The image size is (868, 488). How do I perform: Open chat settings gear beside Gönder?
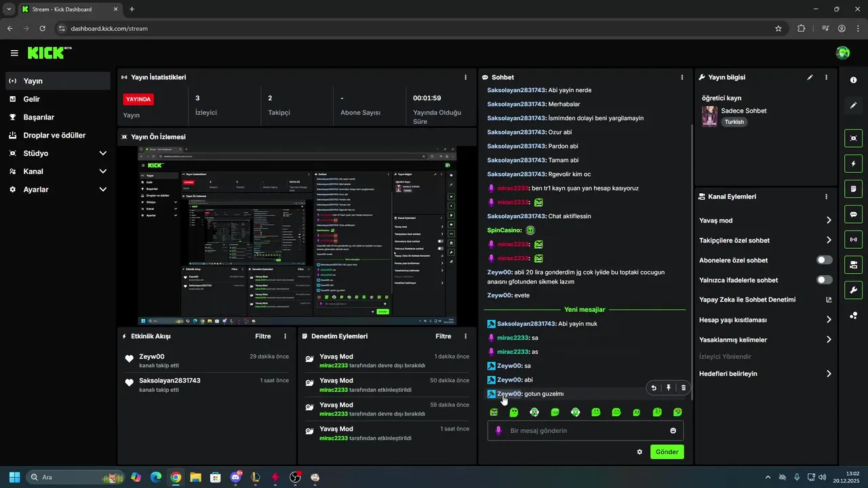click(x=639, y=451)
